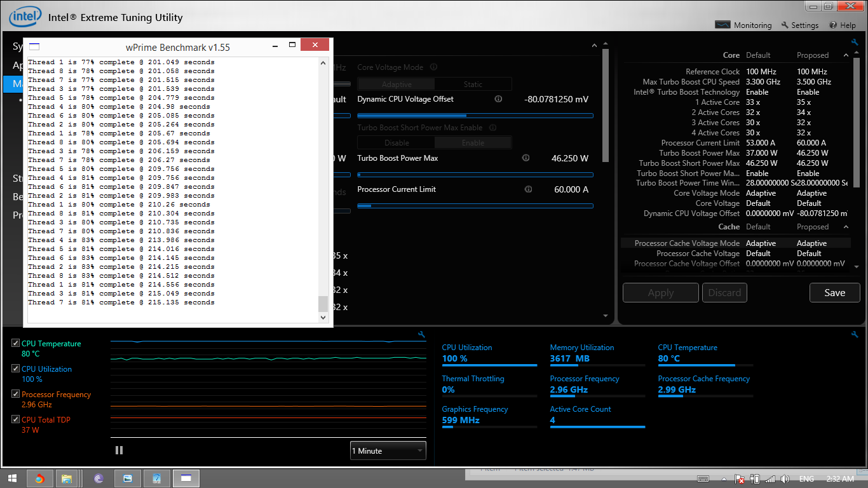
Task: Click the Thermal Throttling monitor tile
Action: [x=489, y=384]
